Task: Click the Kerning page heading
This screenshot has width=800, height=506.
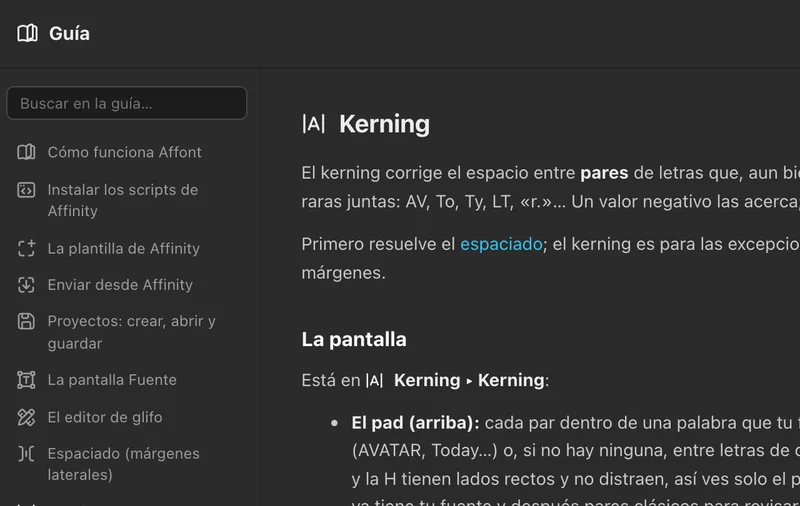Action: [384, 123]
